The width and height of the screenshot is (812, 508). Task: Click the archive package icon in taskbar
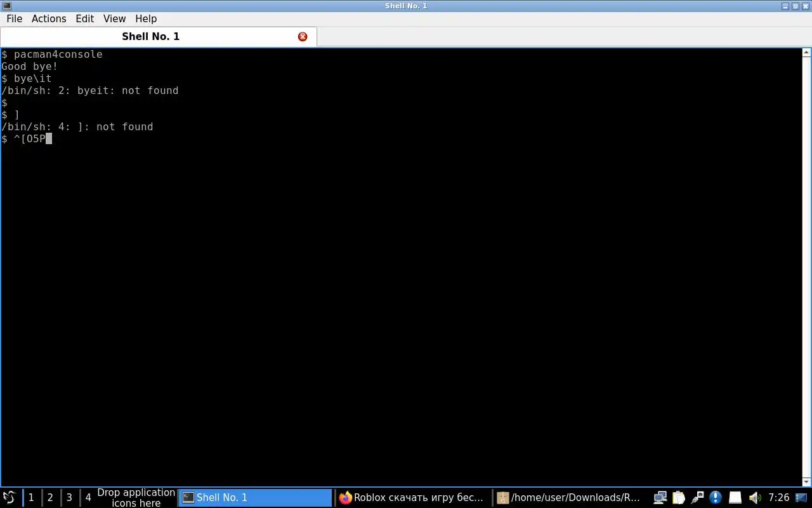(x=503, y=498)
